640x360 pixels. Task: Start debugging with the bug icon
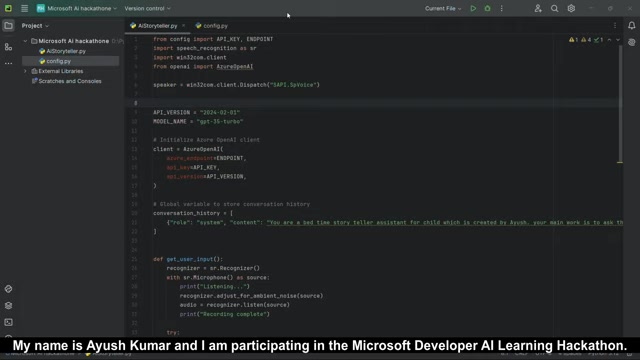point(487,8)
